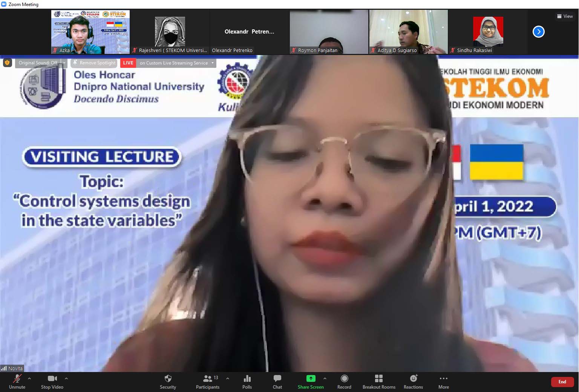Start recording with Record button

344,381
